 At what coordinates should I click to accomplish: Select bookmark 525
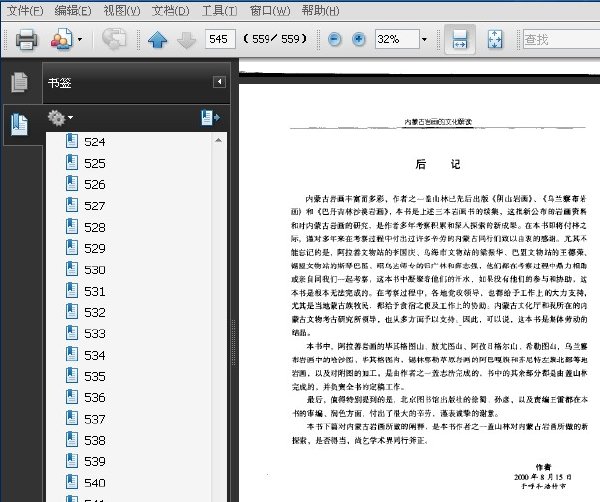click(95, 163)
